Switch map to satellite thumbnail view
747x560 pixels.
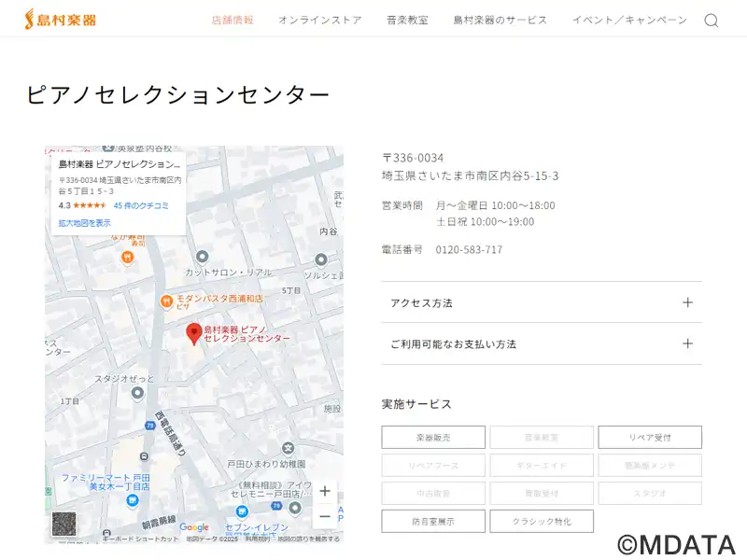coord(63,524)
